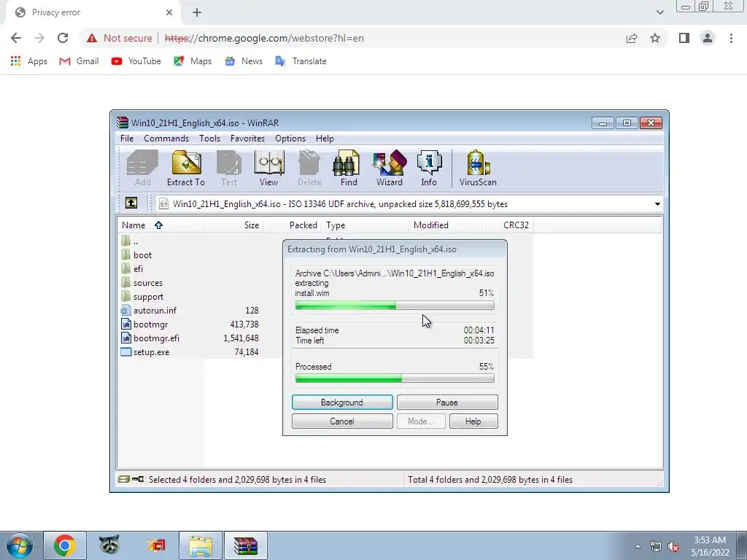Image resolution: width=747 pixels, height=560 pixels.
Task: Open the YouTube bookmark
Action: click(x=136, y=61)
